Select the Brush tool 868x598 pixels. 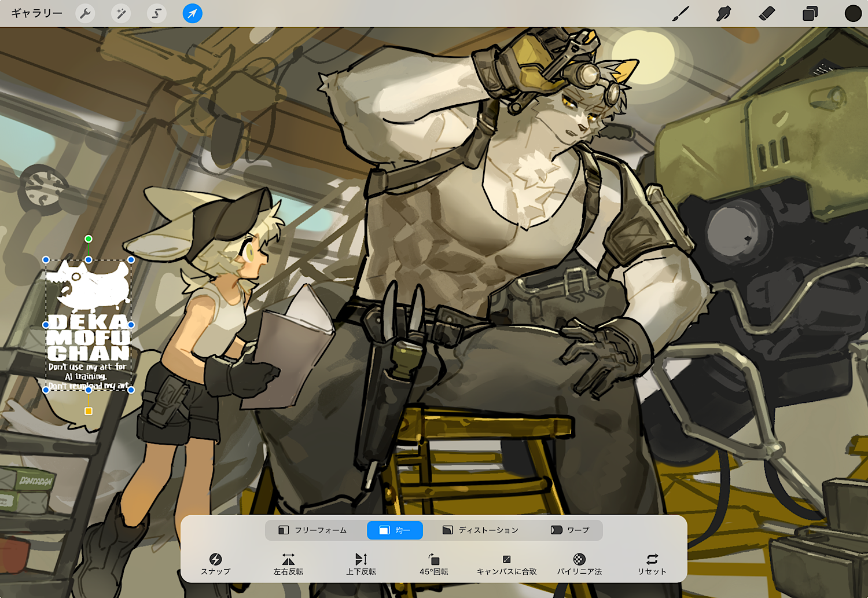681,13
